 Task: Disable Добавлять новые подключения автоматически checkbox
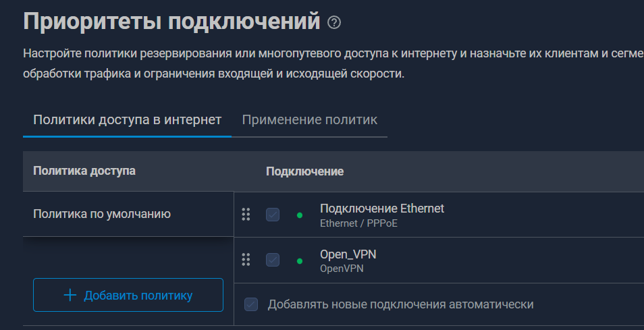point(251,304)
